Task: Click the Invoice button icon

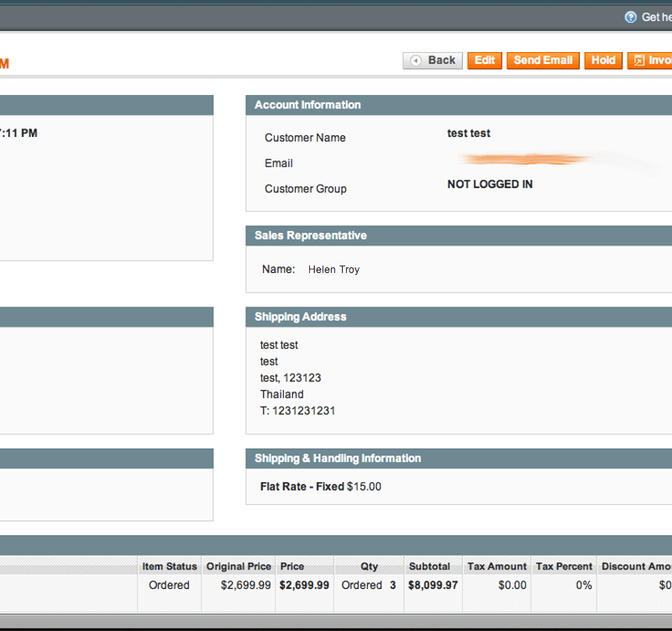Action: pyautogui.click(x=639, y=60)
